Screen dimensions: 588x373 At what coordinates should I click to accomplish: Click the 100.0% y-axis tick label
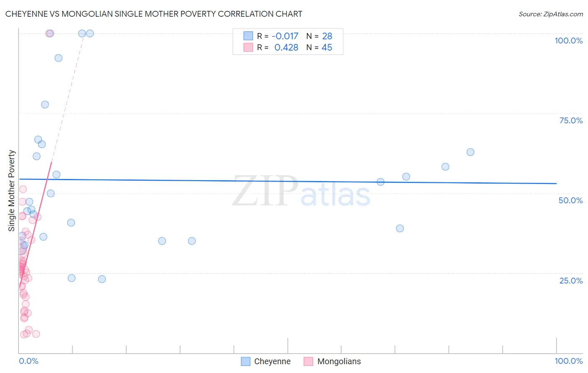pos(568,41)
